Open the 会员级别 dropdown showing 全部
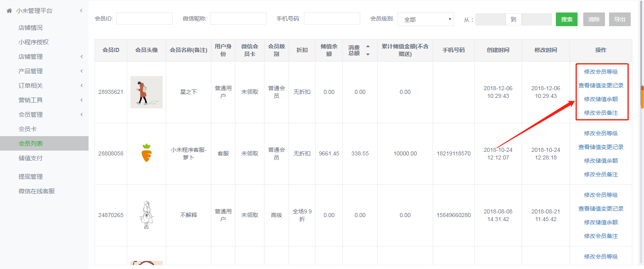 (425, 19)
